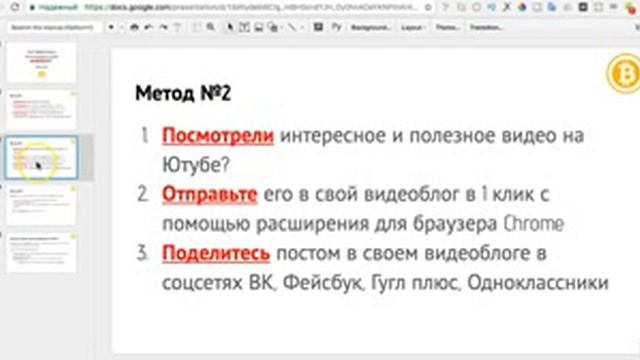Click the text Ютубе? on the slide
The width and height of the screenshot is (640, 360).
point(196,165)
